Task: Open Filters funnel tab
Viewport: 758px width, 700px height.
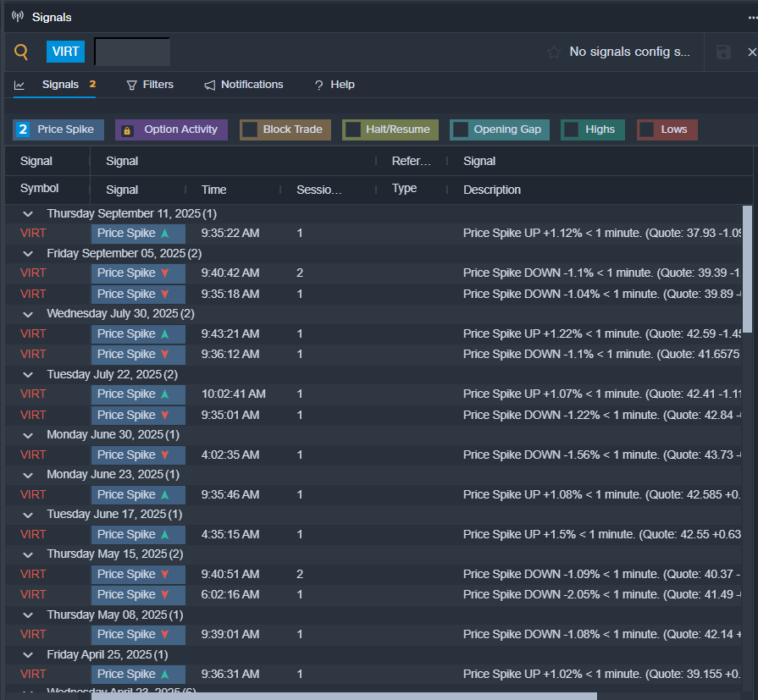Action: [x=150, y=85]
